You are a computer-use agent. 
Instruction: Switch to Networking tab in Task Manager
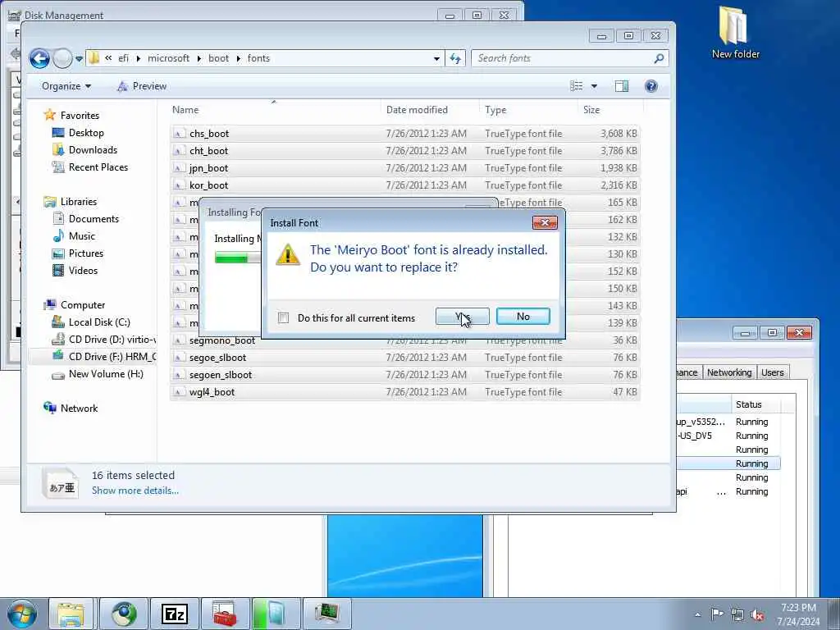coord(728,372)
